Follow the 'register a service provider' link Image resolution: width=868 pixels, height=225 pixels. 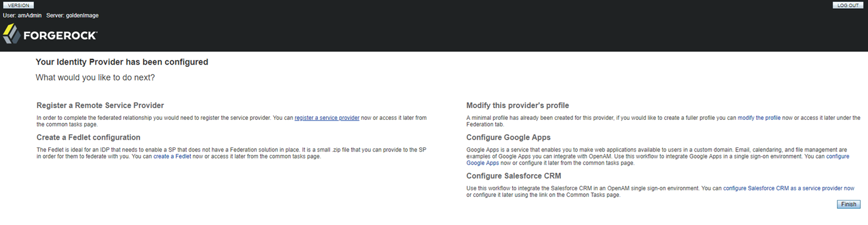click(x=327, y=118)
